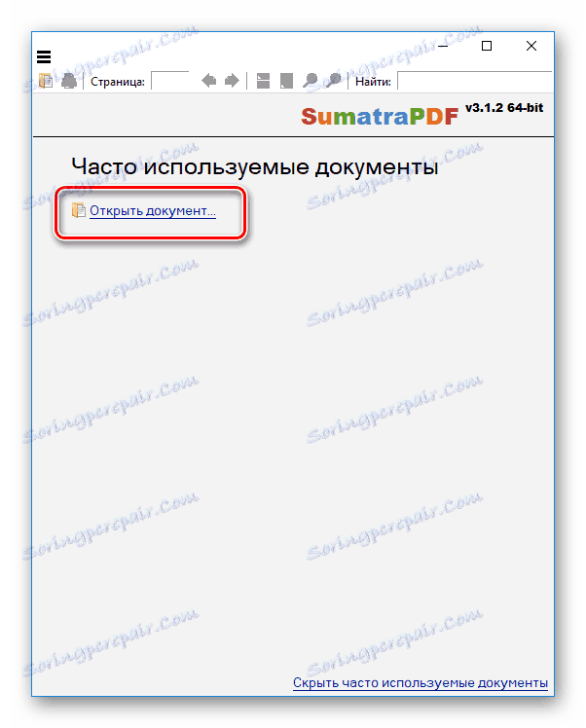Select the fit width continuous view icon
This screenshot has height=728, width=586.
[x=263, y=81]
